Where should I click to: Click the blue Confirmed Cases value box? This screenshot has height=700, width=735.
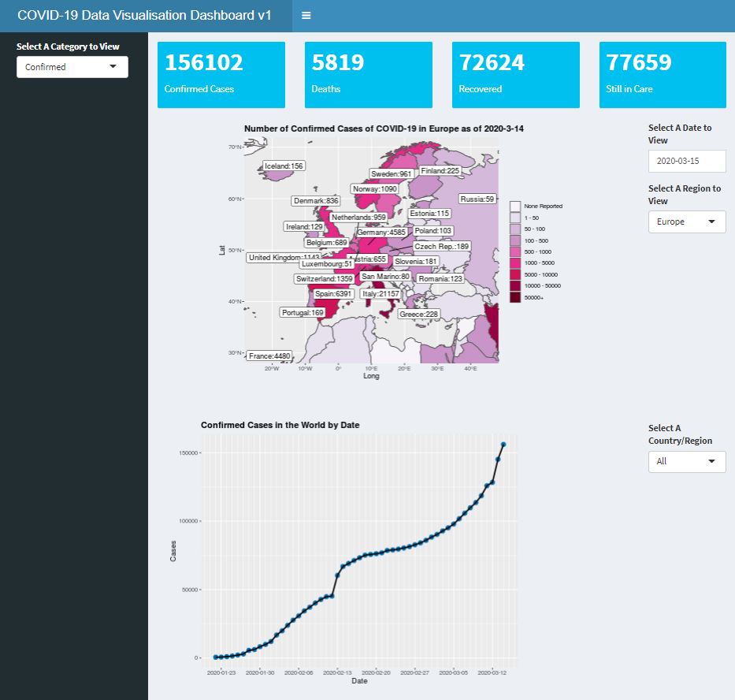click(x=221, y=73)
